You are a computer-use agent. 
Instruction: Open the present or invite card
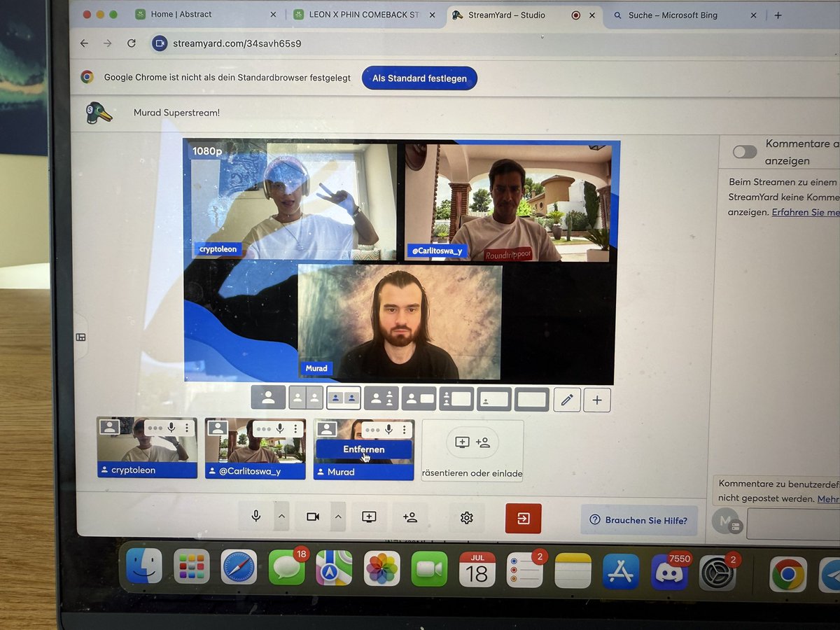click(x=472, y=451)
